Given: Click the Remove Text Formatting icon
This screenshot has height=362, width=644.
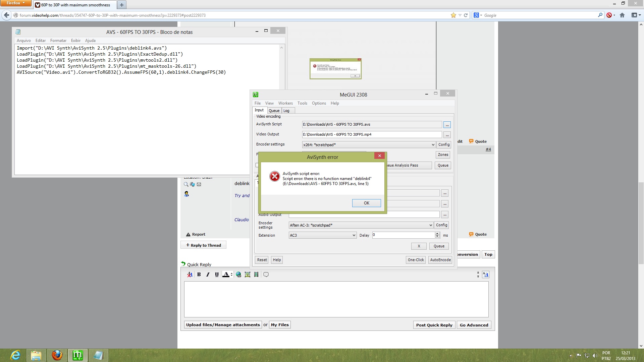Looking at the screenshot, I should click(x=190, y=275).
